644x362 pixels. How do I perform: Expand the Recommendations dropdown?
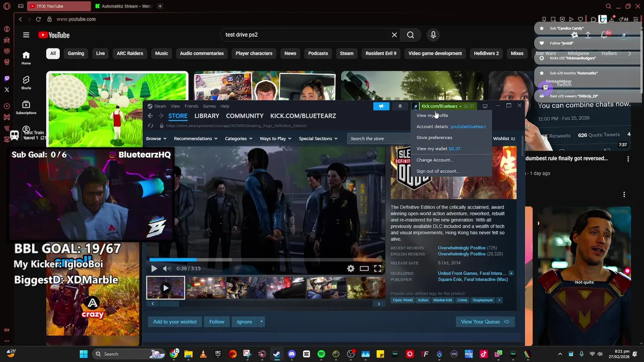pos(196,139)
